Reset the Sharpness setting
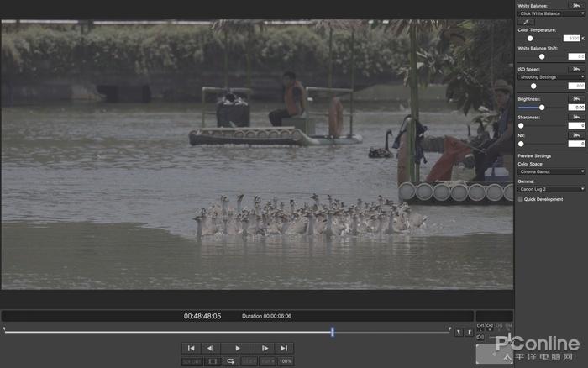The height and width of the screenshot is (368, 588). pos(576,118)
